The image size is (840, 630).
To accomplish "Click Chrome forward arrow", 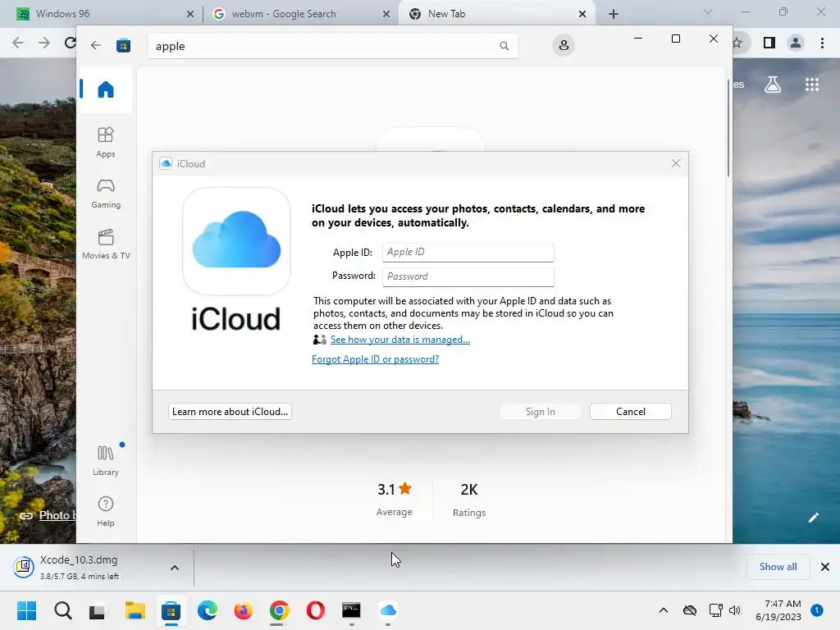I will tap(44, 43).
